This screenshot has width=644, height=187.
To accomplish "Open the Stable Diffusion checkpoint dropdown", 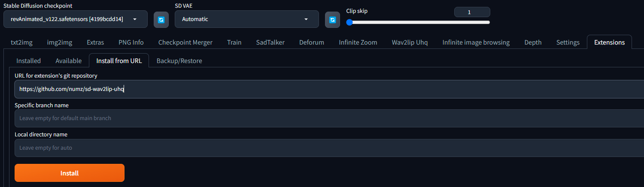I will coord(75,19).
